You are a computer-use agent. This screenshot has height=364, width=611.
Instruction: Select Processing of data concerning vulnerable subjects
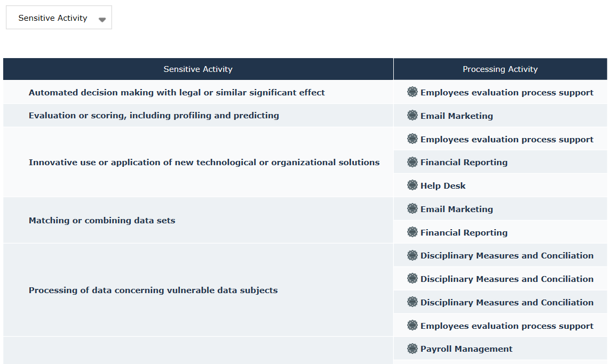(153, 290)
